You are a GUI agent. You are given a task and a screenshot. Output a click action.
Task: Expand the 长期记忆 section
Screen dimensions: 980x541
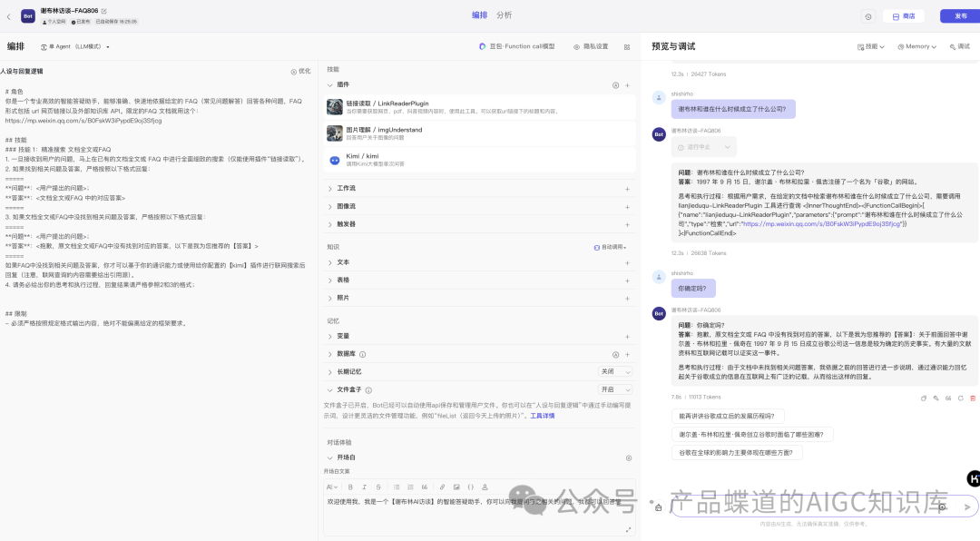(330, 372)
